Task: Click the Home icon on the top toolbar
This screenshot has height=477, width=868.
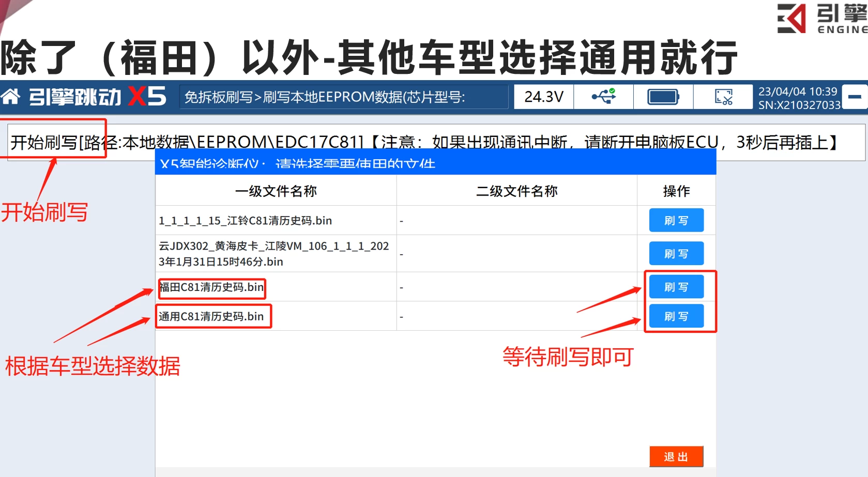Action: pyautogui.click(x=11, y=96)
